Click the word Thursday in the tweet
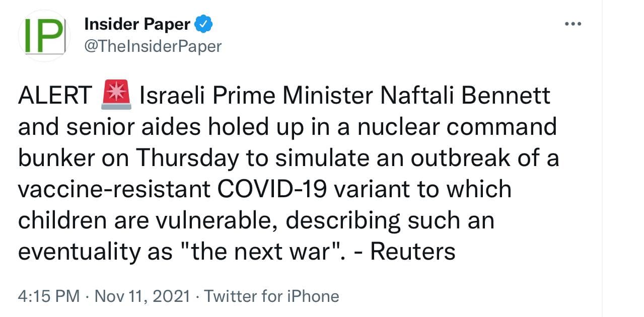Screen dimensions: 644x317 (187, 158)
